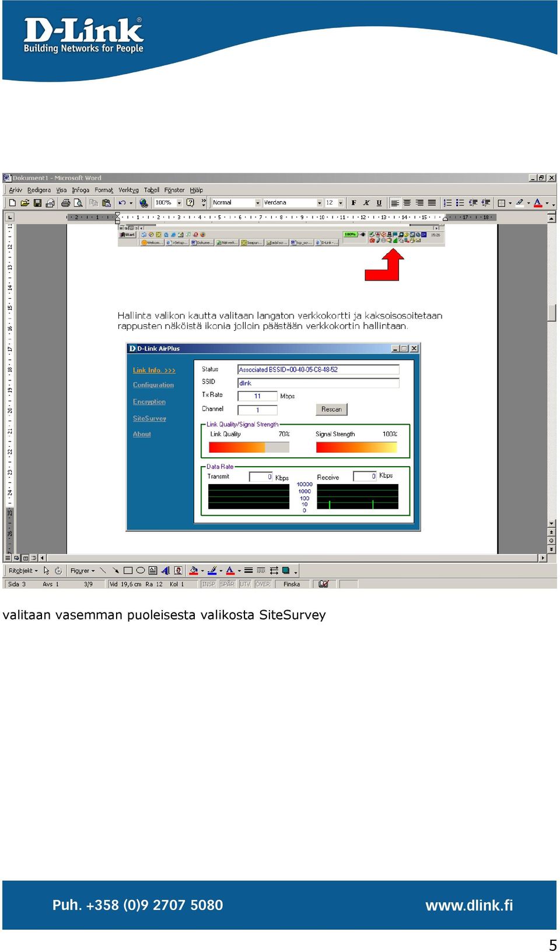The width and height of the screenshot is (560, 952).
Task: Select the Rectangle drawing tool
Action: (x=128, y=570)
